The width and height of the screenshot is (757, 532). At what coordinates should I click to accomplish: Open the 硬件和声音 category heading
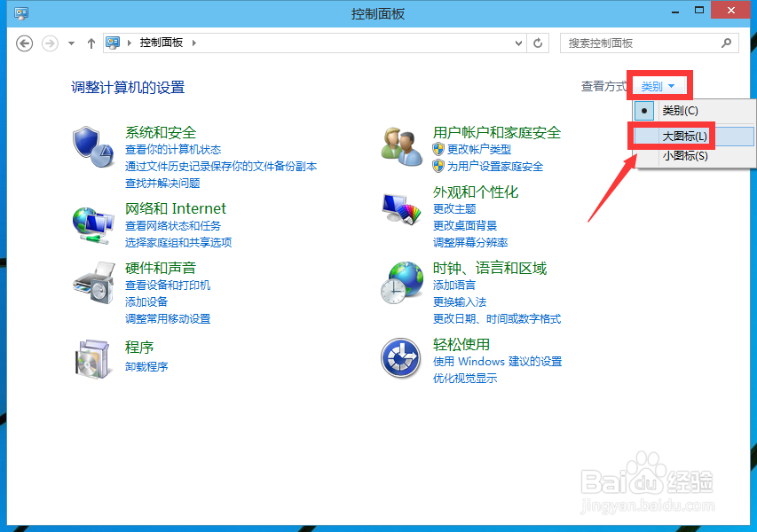(x=161, y=268)
